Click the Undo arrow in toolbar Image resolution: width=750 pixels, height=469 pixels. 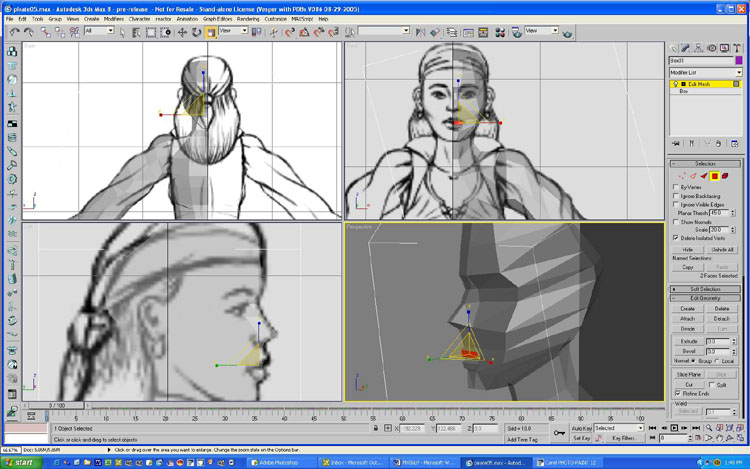[14, 32]
